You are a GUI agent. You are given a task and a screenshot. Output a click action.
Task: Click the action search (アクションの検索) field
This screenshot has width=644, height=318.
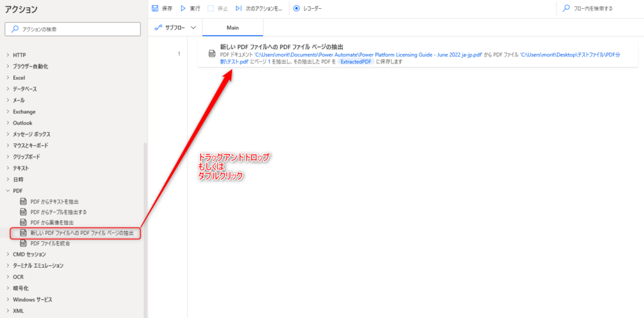[x=73, y=29]
